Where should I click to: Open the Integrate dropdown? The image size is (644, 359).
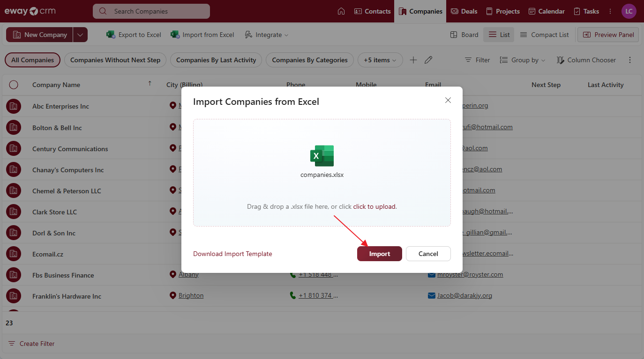coord(266,35)
